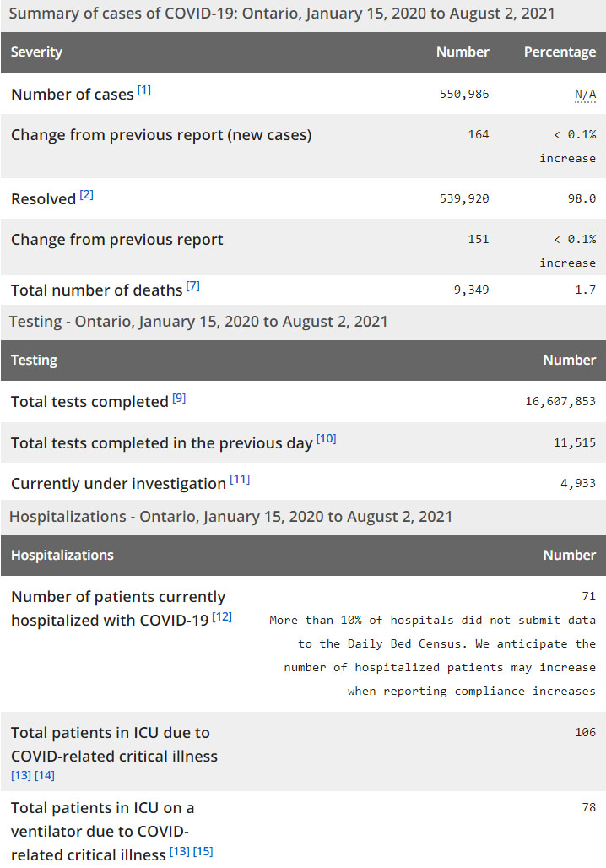Open footnote 2 next to Resolved
Image resolution: width=606 pixels, height=868 pixels.
(86, 195)
